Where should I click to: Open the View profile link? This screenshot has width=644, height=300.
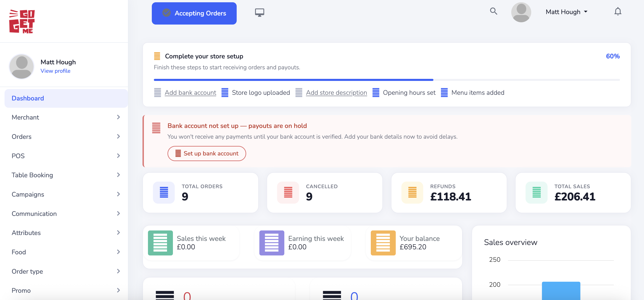tap(55, 71)
